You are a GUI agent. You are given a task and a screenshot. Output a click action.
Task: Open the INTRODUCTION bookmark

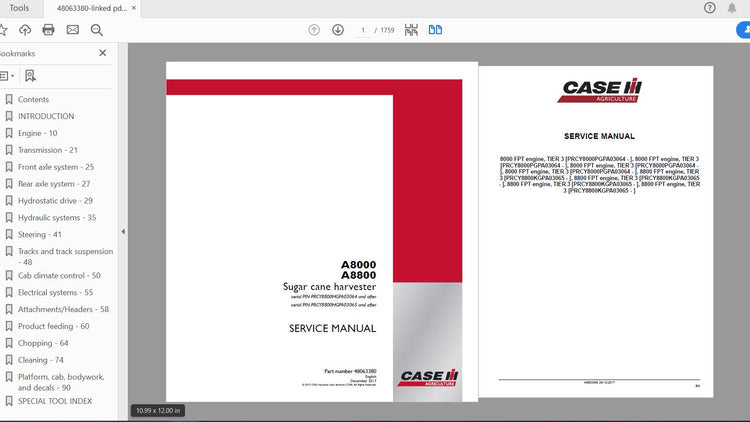(46, 116)
